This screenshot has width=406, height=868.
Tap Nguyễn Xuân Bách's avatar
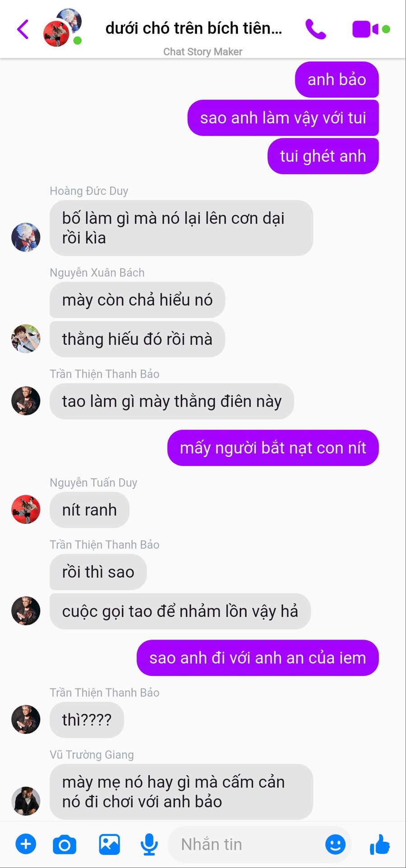tap(26, 338)
